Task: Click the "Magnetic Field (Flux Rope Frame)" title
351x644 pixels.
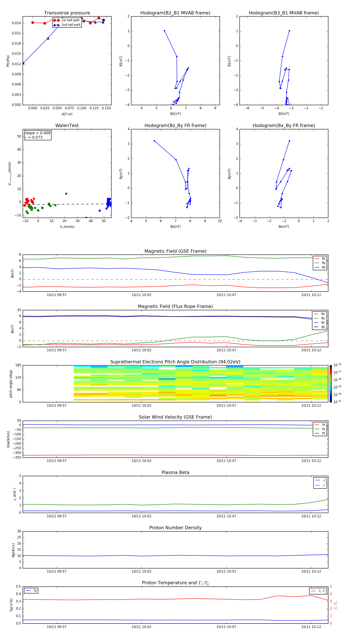Action: 175,307
